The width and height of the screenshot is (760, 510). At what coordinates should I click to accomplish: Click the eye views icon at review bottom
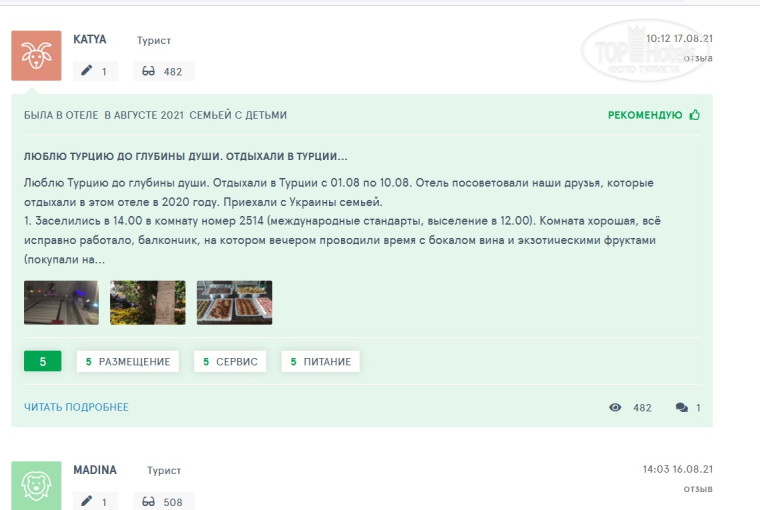tap(615, 408)
